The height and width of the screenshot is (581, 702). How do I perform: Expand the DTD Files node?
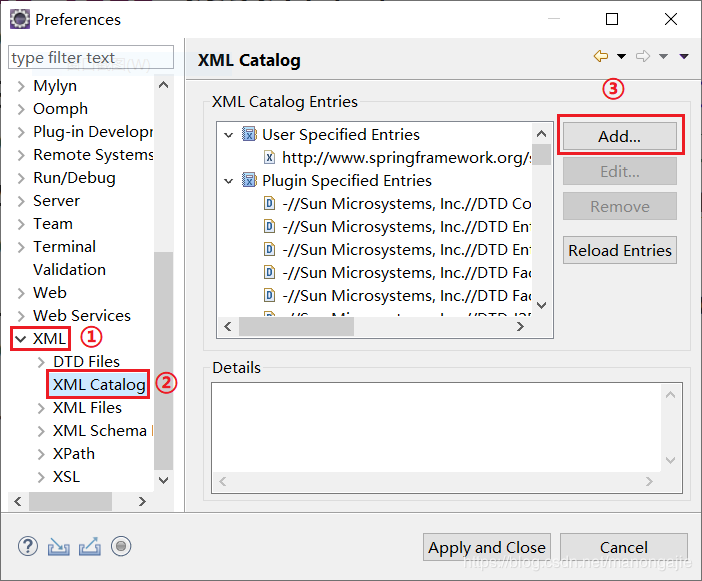41,362
